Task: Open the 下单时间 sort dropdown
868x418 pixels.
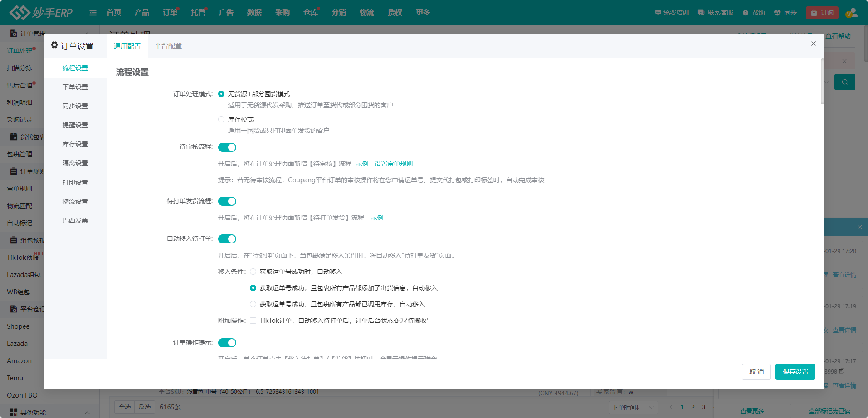Action: tap(633, 408)
